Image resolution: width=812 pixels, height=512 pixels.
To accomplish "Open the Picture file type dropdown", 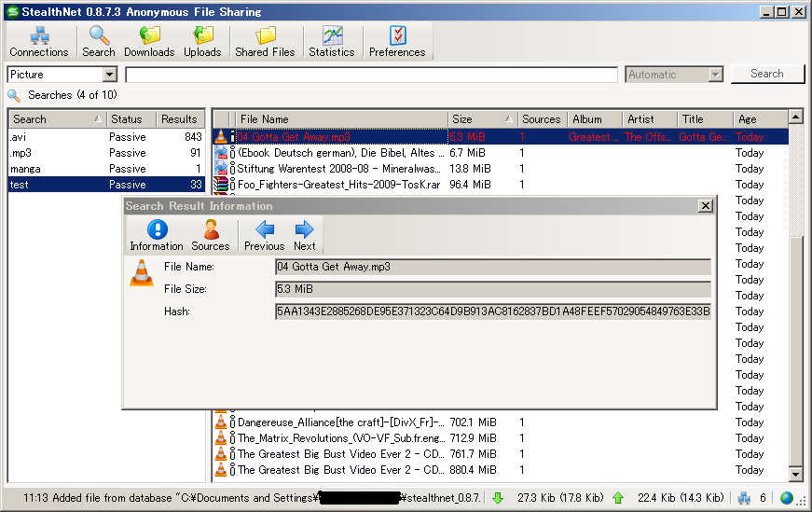I will tap(109, 75).
